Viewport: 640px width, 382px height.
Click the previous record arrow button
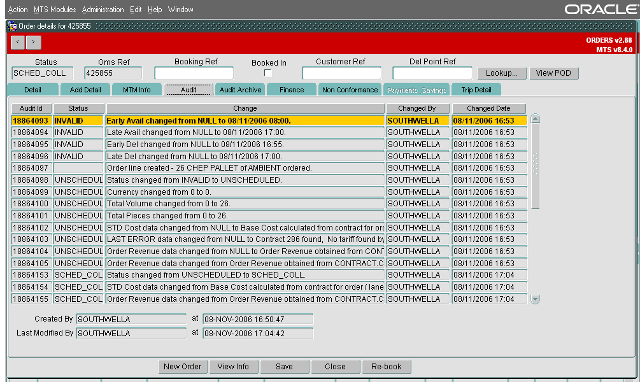point(18,42)
